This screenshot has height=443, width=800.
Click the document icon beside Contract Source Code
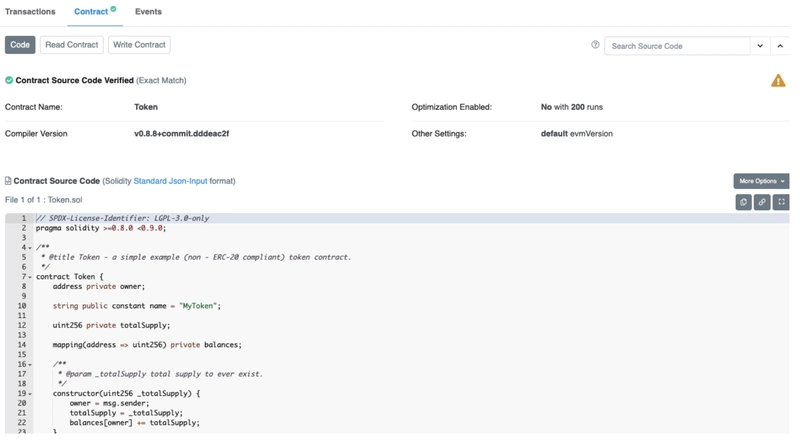[8, 181]
